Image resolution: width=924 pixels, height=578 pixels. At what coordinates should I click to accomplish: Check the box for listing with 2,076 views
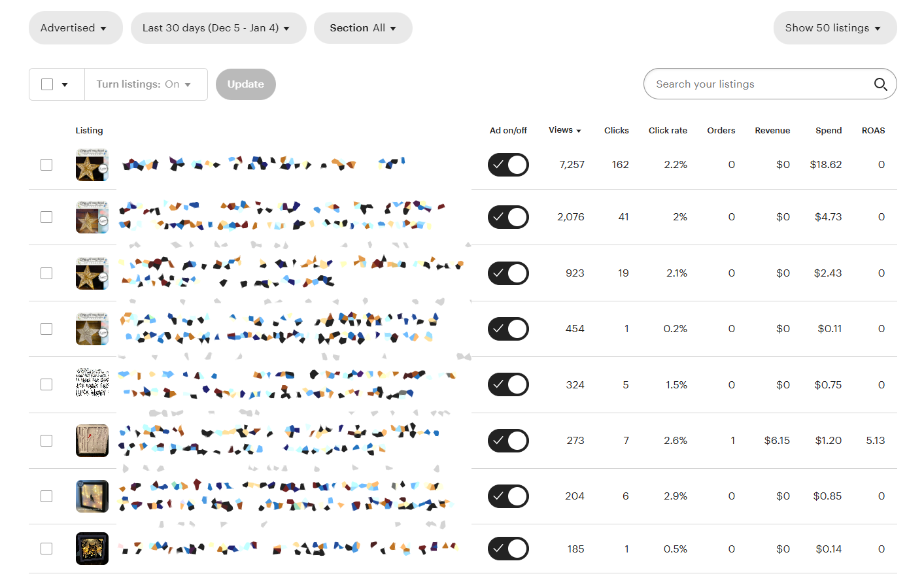(x=46, y=217)
